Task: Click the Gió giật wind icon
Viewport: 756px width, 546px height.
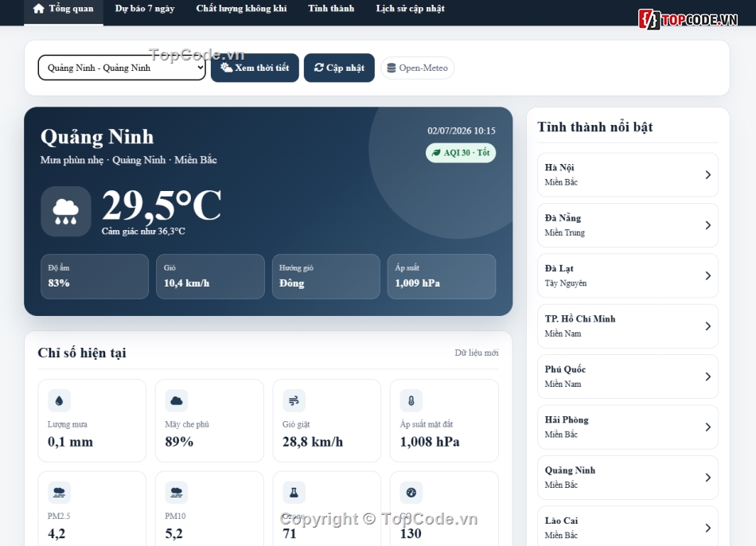Action: (x=294, y=401)
